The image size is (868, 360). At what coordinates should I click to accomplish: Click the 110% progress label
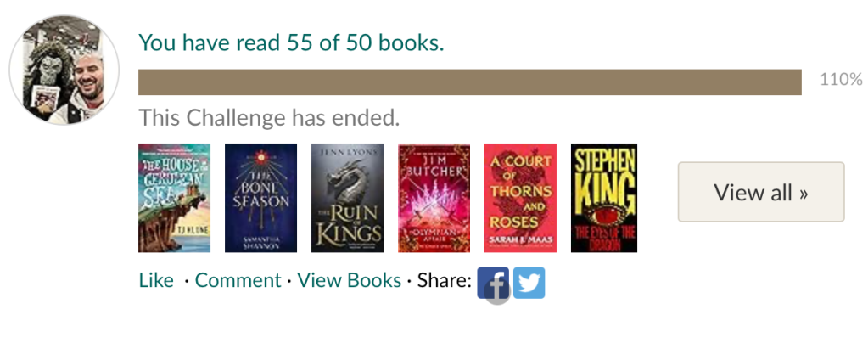840,81
